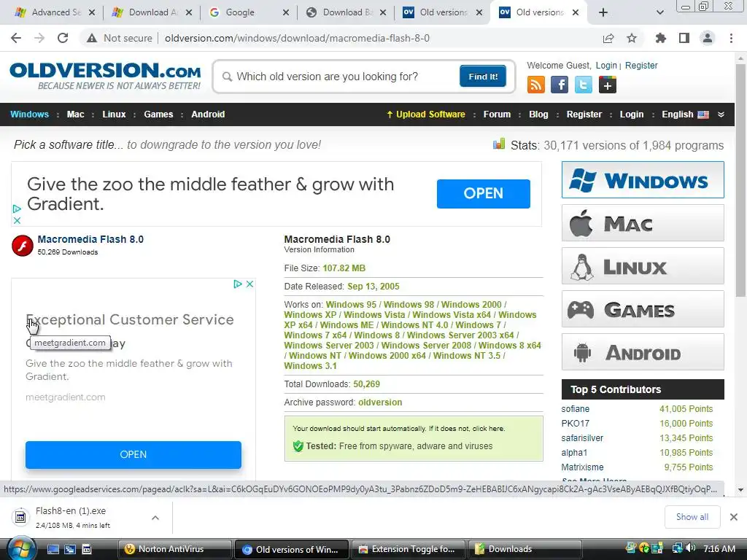Go back to the previous page

[16, 38]
